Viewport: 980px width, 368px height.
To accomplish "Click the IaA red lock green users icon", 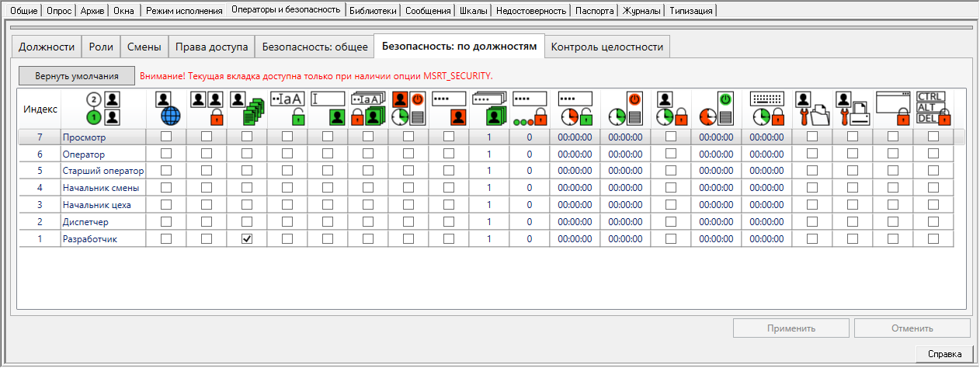I will (x=368, y=109).
